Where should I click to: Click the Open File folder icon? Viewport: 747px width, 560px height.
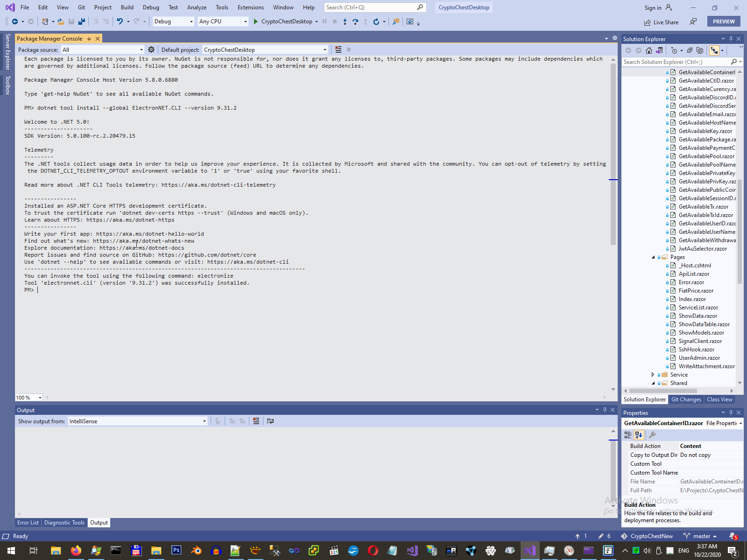(61, 21)
